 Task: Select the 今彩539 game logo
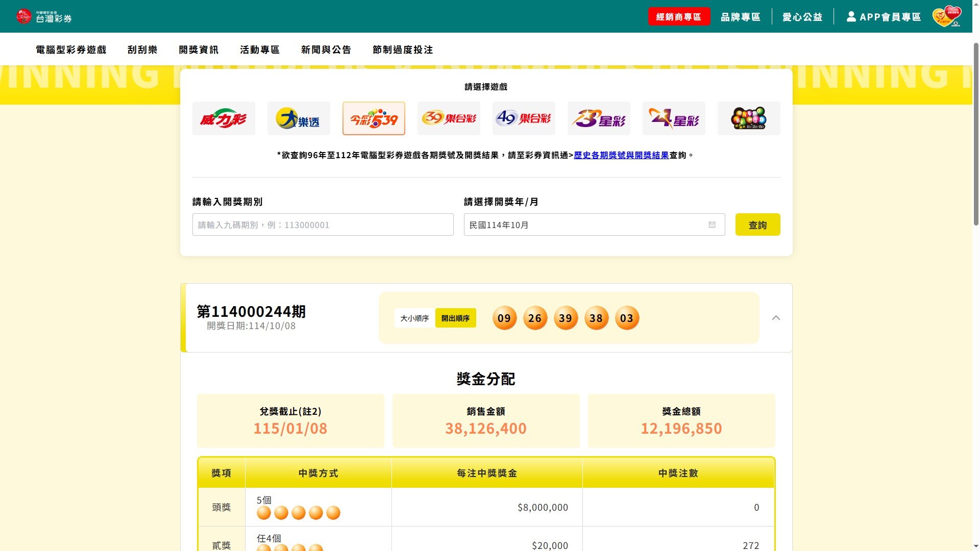click(x=374, y=118)
